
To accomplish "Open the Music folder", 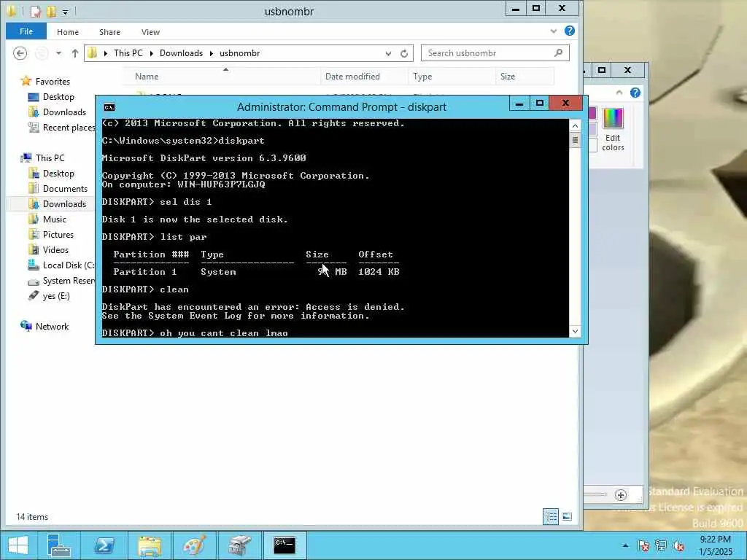I will pos(54,219).
